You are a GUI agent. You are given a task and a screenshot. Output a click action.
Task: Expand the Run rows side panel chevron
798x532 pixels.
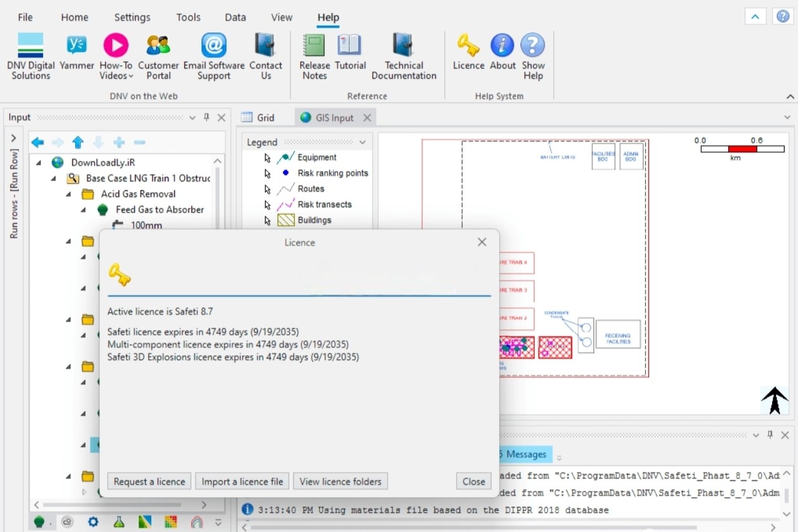point(13,138)
